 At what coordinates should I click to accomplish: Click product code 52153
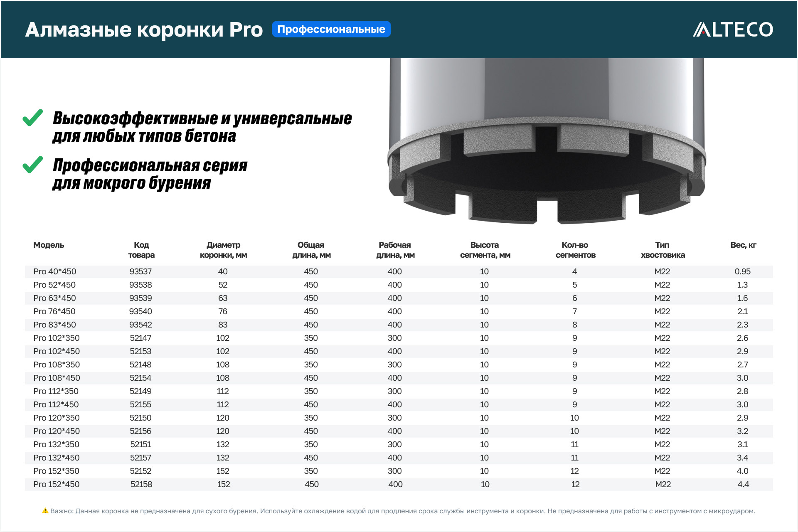(140, 351)
